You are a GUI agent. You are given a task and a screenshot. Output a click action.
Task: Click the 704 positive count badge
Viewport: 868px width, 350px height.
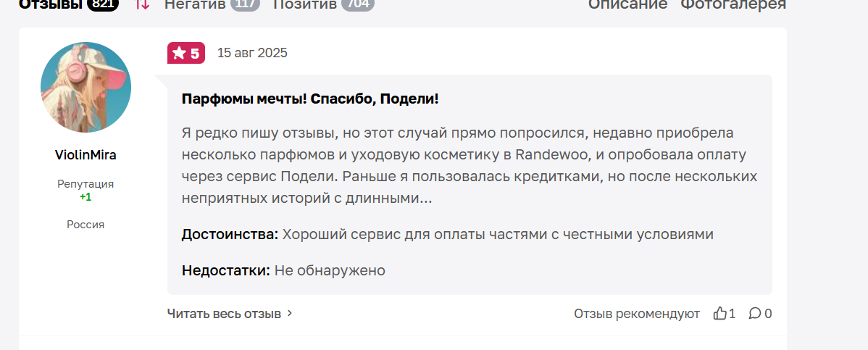[358, 4]
